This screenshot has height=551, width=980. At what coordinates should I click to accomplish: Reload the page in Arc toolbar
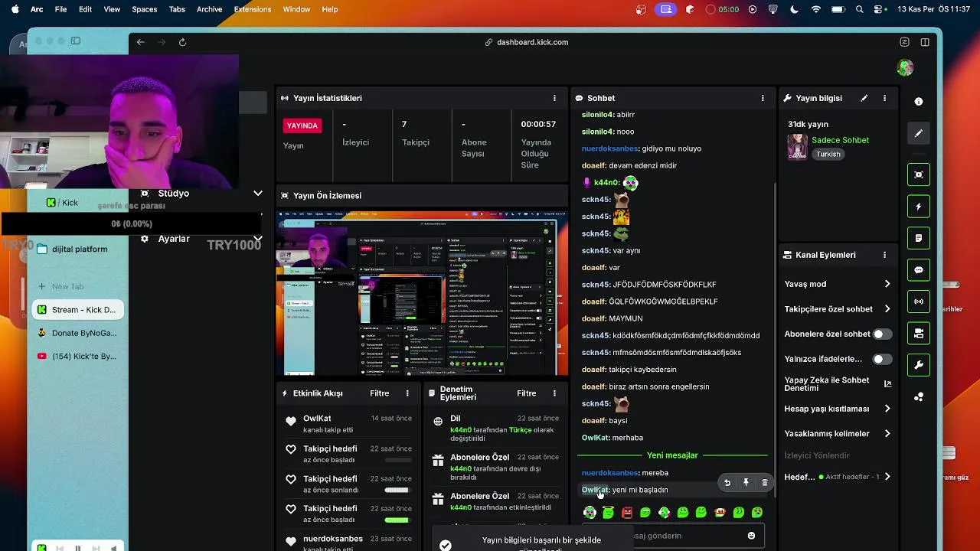coord(182,42)
